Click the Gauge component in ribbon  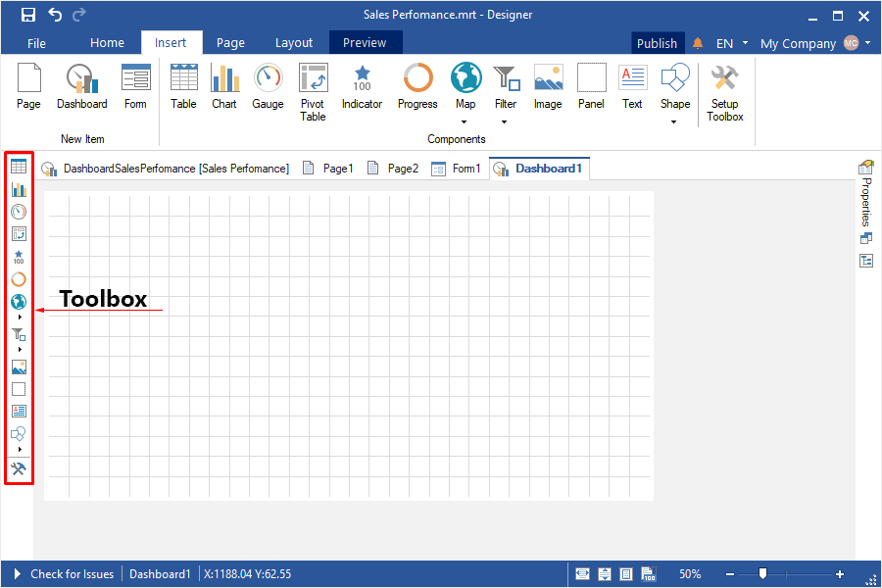(x=268, y=86)
